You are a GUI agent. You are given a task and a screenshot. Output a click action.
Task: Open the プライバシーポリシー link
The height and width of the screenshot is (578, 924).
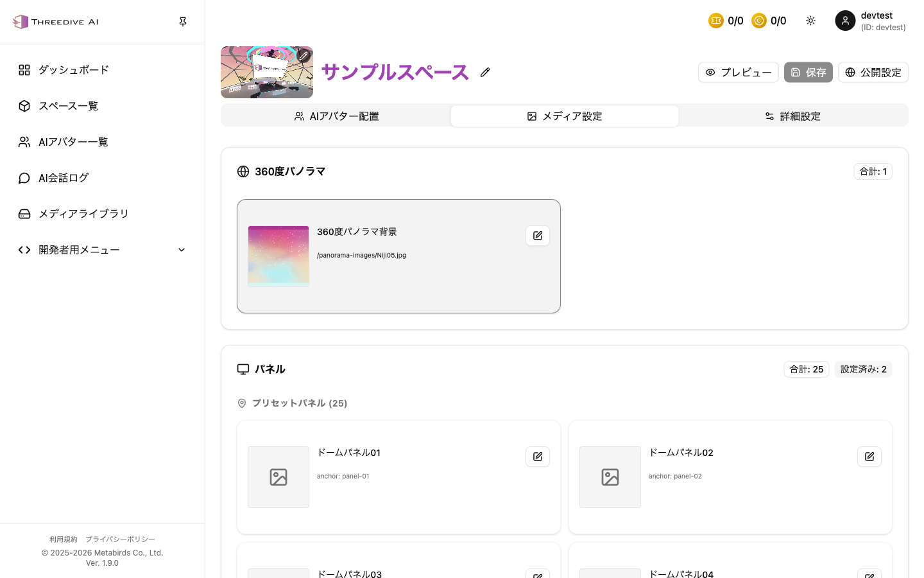(x=121, y=539)
